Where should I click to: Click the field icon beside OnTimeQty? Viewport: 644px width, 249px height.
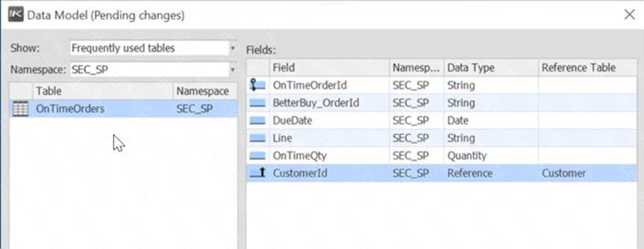(x=258, y=156)
